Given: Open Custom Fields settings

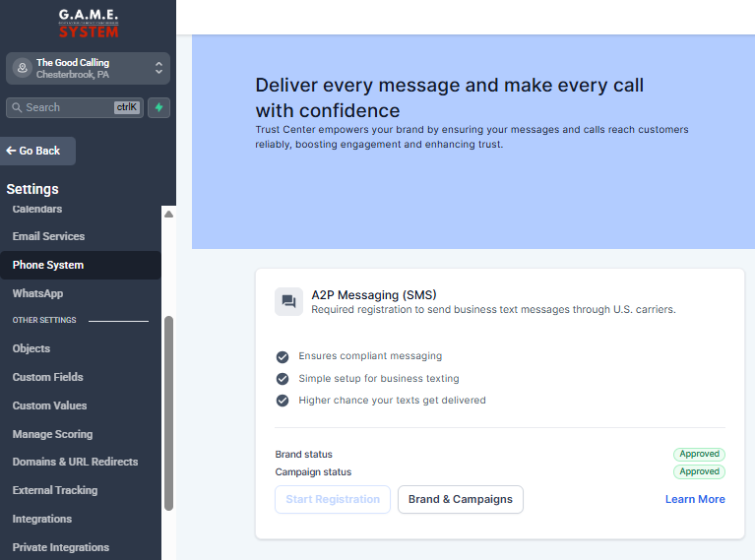Looking at the screenshot, I should point(47,377).
